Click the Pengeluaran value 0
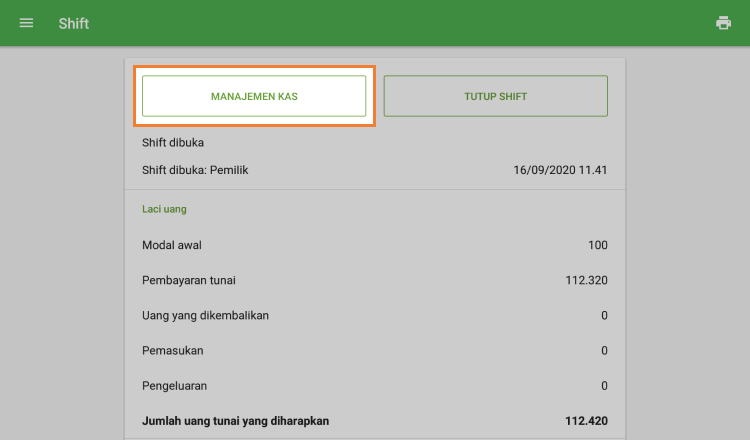 [x=604, y=386]
